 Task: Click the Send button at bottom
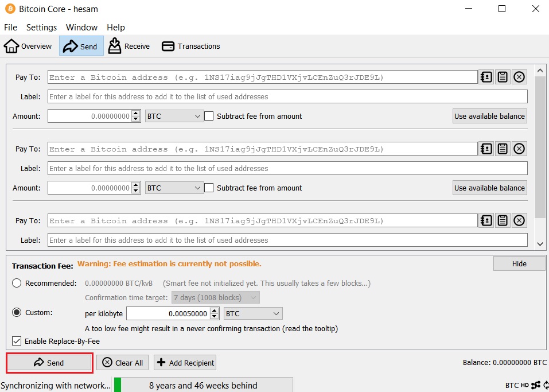(x=49, y=363)
